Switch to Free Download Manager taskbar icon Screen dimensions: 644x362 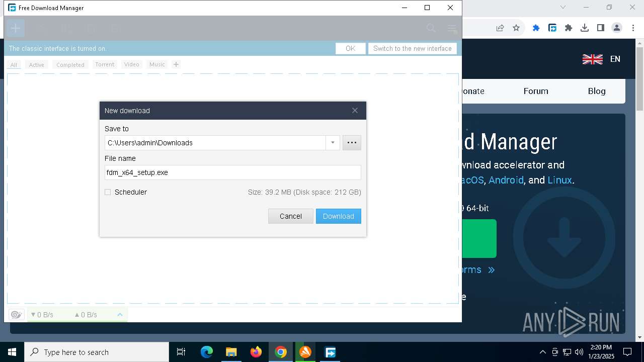pyautogui.click(x=330, y=352)
